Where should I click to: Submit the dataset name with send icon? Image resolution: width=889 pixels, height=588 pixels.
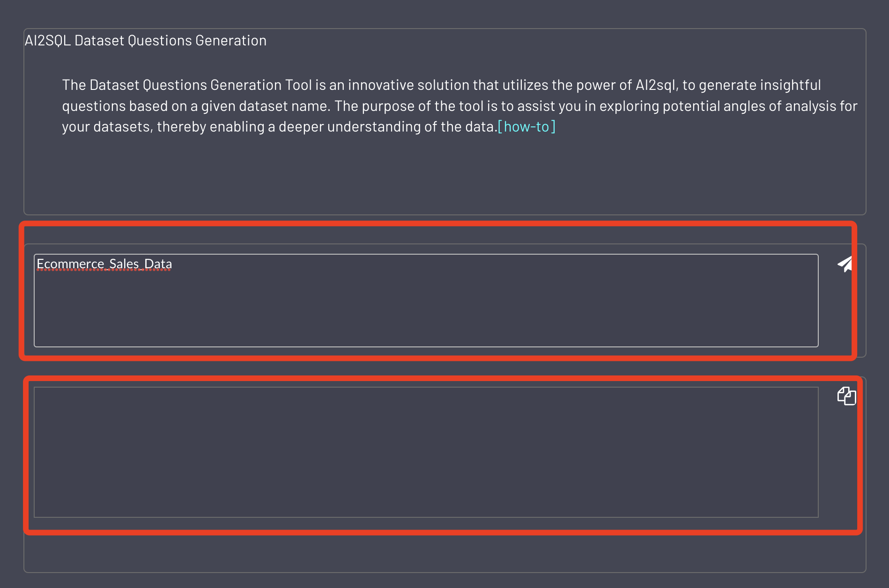pyautogui.click(x=845, y=264)
